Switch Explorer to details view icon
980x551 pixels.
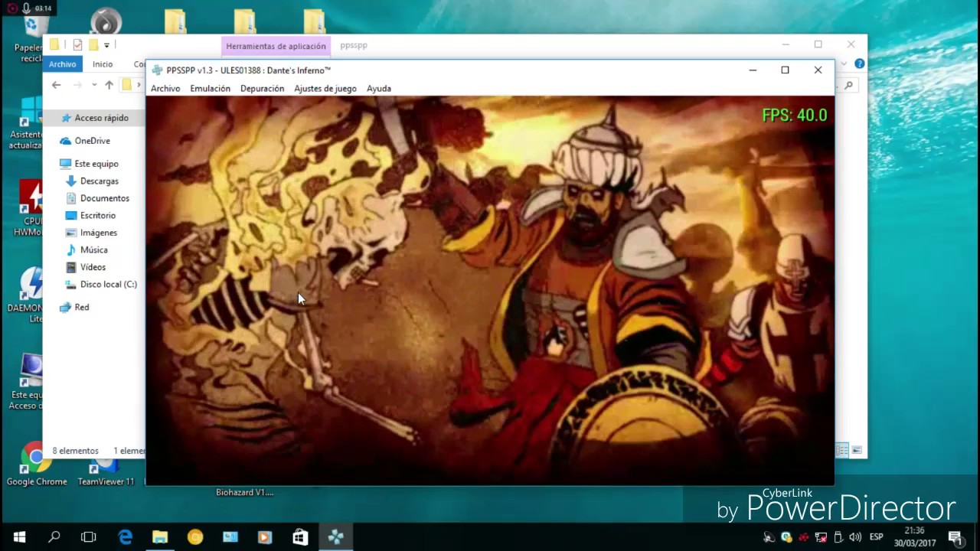[x=842, y=450]
